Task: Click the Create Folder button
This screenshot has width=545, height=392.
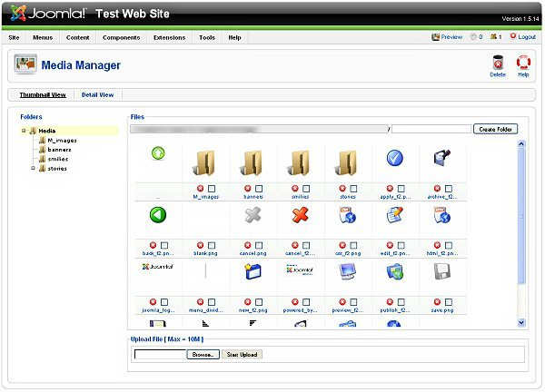Action: pos(495,129)
